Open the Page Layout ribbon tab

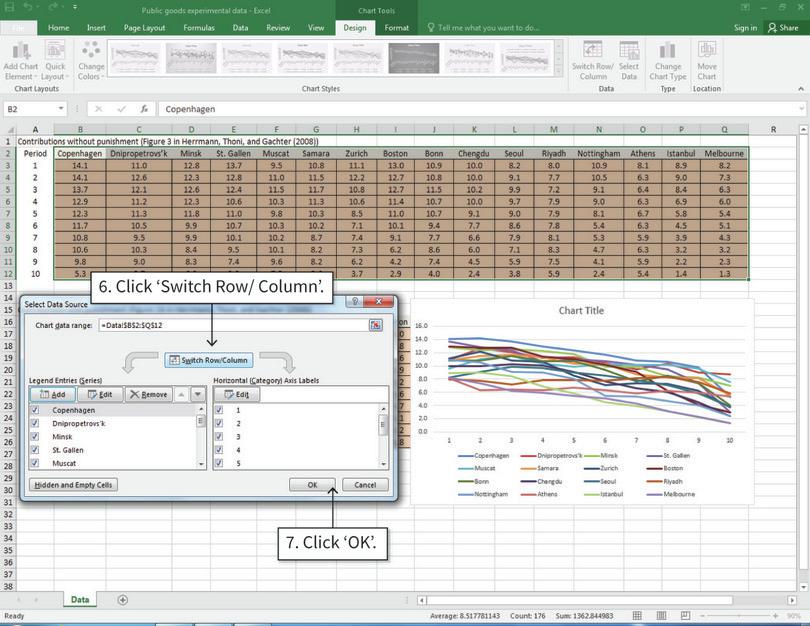pyautogui.click(x=144, y=28)
